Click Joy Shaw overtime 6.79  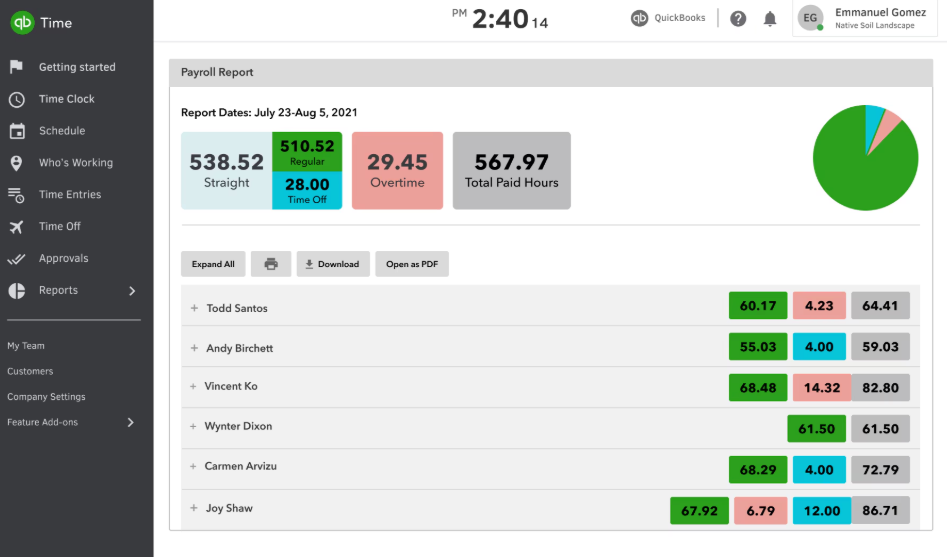pos(760,511)
